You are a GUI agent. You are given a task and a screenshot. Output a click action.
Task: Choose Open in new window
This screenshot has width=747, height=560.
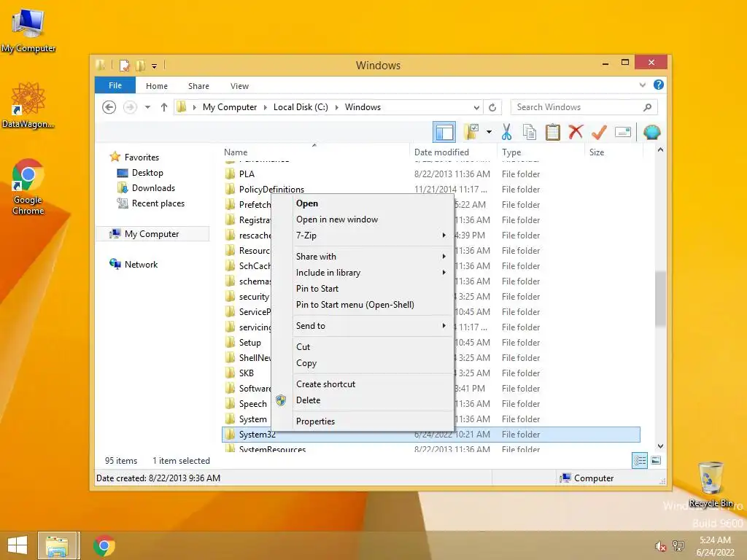point(362,219)
